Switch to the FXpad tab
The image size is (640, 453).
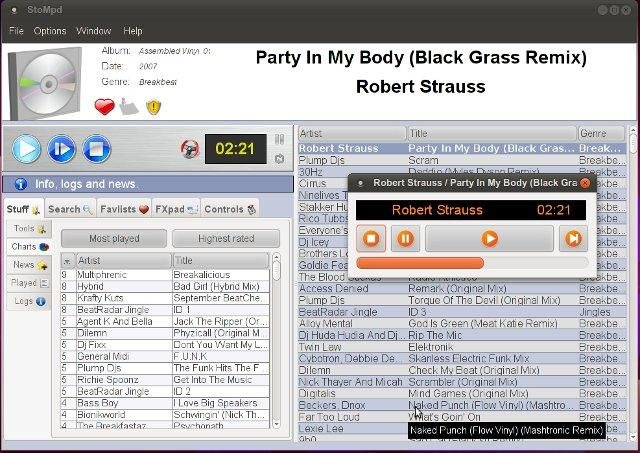pyautogui.click(x=176, y=209)
